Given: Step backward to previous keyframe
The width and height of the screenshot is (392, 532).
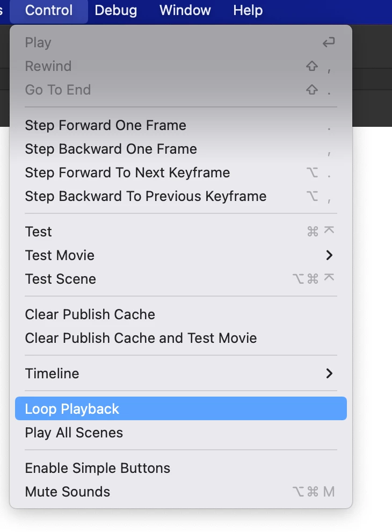Looking at the screenshot, I should pos(146,196).
